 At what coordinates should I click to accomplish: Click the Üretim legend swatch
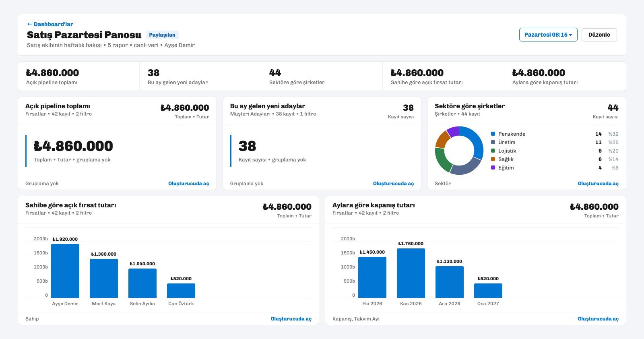pyautogui.click(x=493, y=142)
